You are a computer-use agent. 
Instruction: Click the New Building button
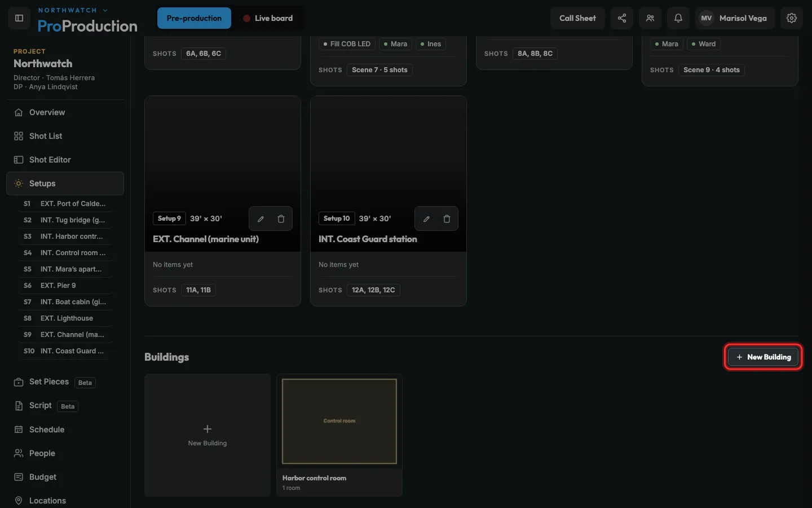click(764, 357)
